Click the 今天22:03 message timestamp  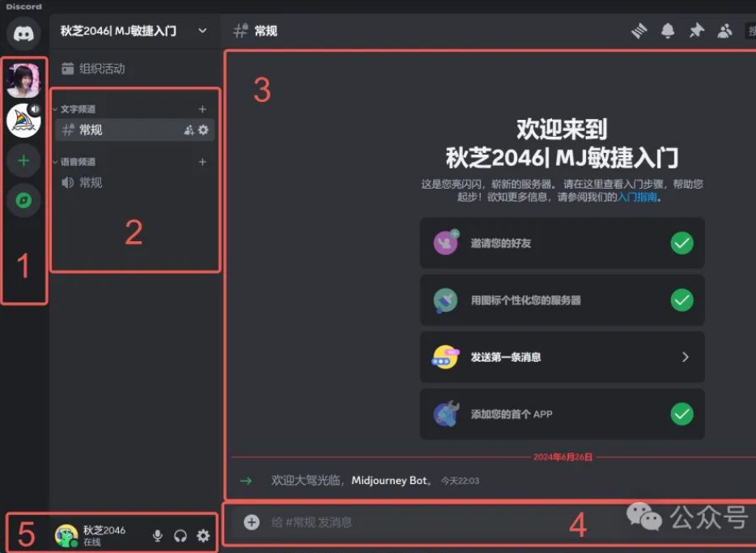click(x=460, y=481)
